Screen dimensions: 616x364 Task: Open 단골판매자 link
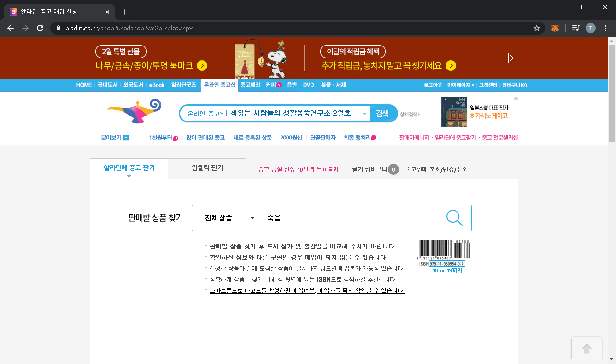[x=323, y=138]
